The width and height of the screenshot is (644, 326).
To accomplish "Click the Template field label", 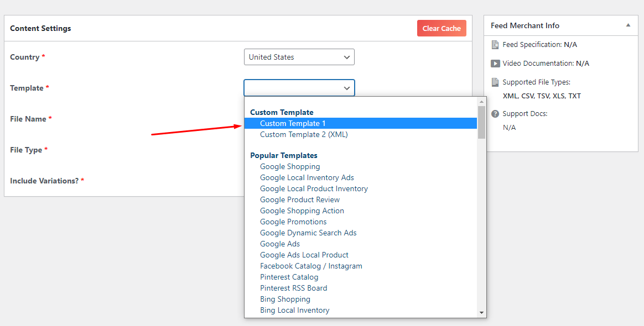I will coord(27,88).
